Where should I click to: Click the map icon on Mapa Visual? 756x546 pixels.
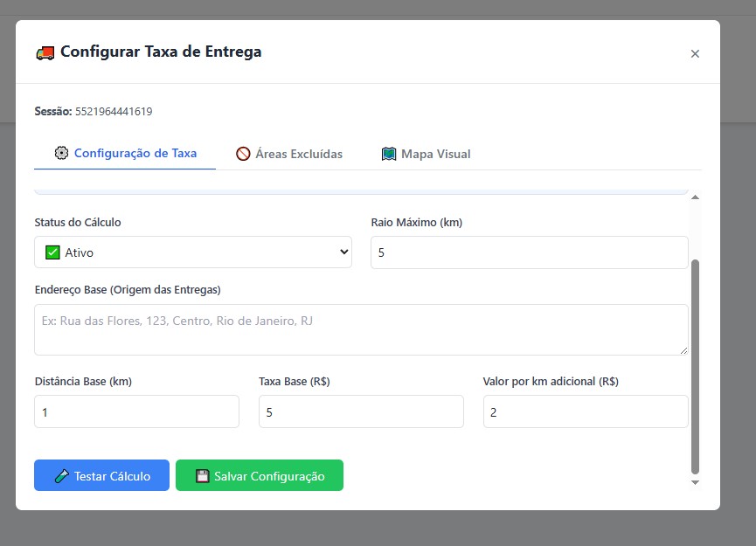click(389, 154)
